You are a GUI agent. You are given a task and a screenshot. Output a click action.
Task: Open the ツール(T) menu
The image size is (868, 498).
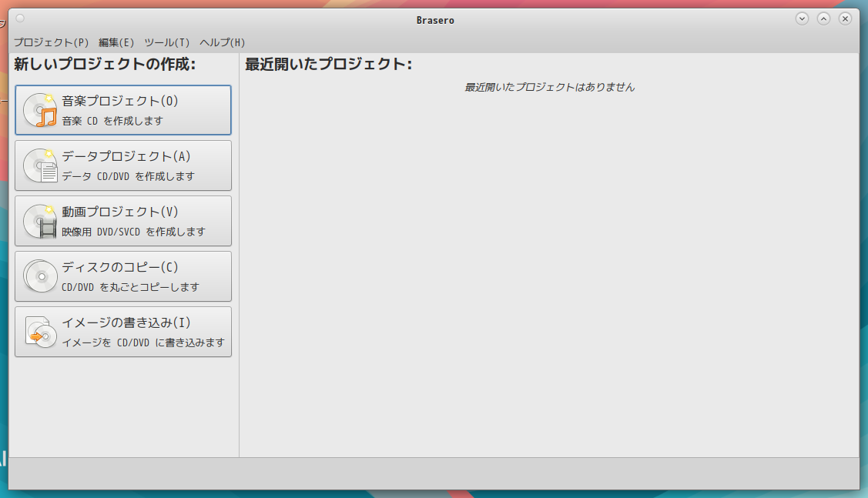pos(166,42)
